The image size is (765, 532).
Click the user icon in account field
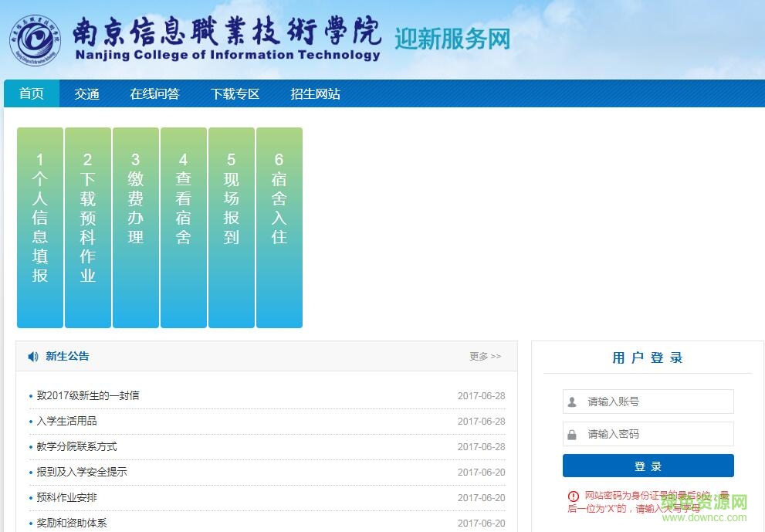(x=572, y=402)
